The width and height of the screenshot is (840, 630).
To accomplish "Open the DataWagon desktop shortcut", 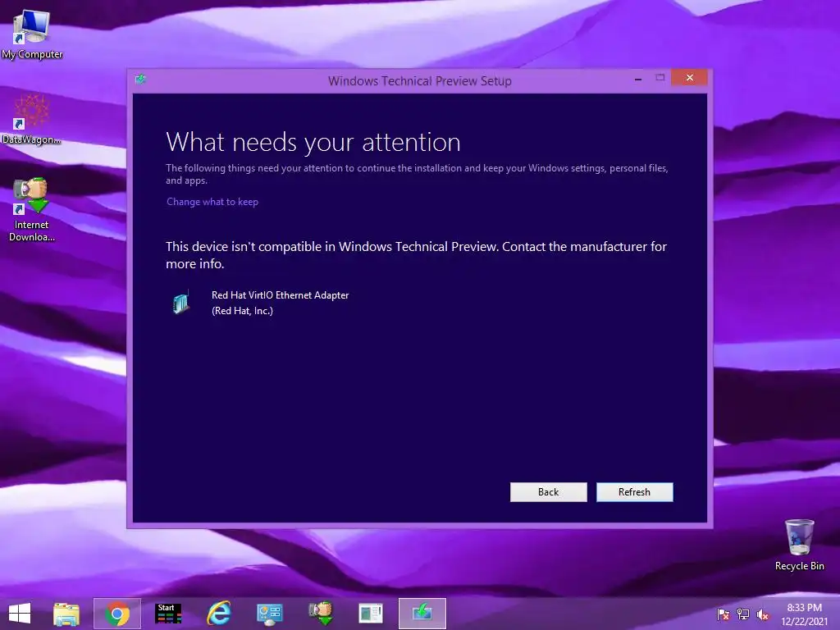I will click(x=32, y=119).
